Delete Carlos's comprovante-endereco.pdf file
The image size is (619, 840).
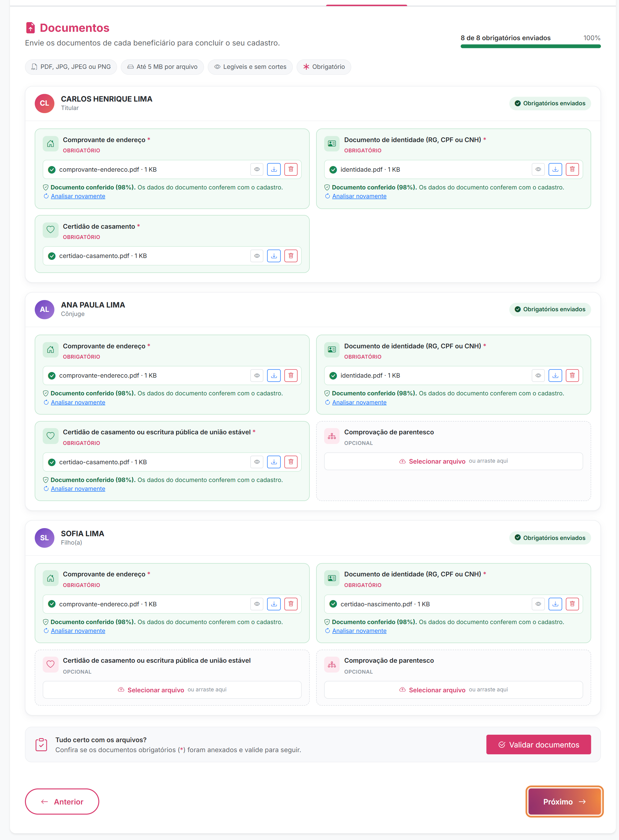coord(291,169)
